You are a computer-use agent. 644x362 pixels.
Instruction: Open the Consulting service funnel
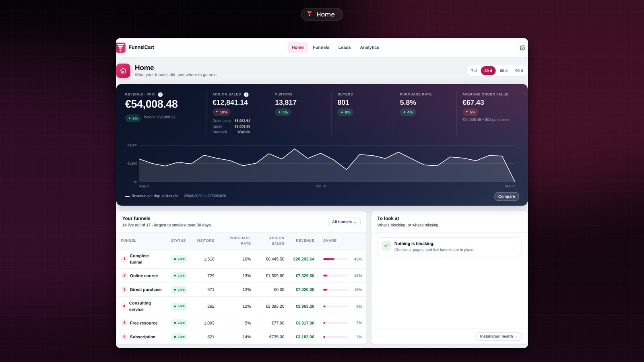(x=242, y=306)
